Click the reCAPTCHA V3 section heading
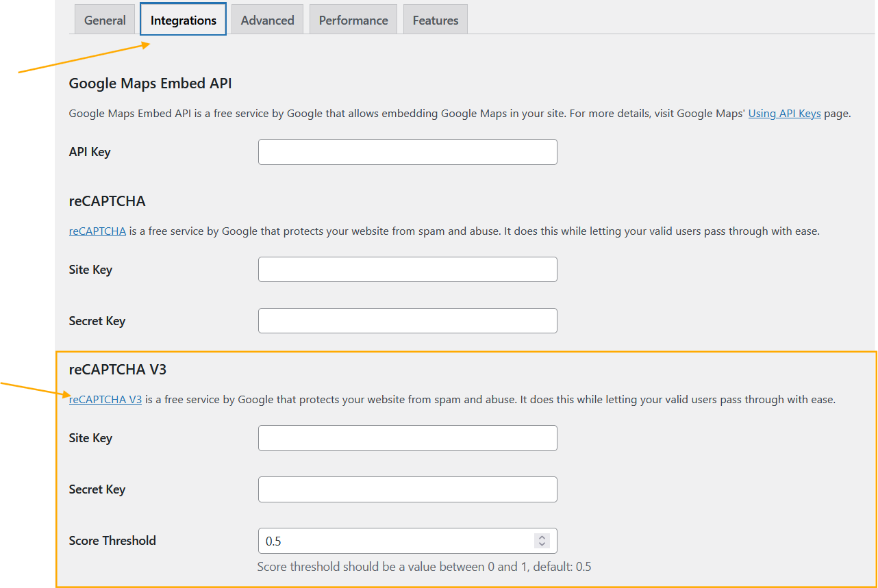Image resolution: width=878 pixels, height=588 pixels. point(118,370)
